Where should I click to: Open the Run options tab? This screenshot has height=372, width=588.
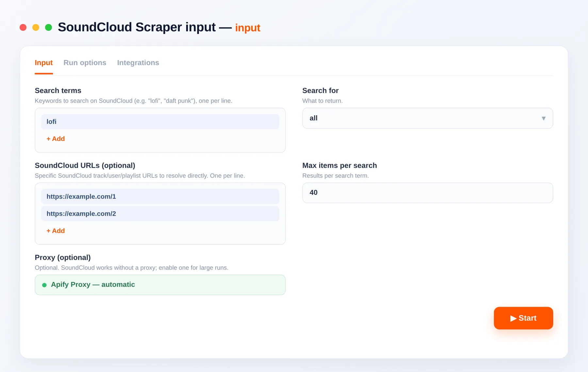coord(85,63)
